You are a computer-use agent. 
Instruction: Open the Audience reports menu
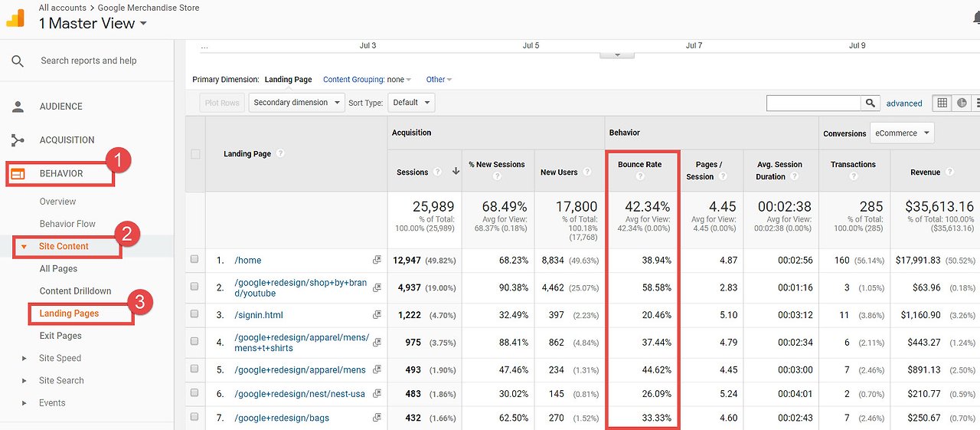point(61,107)
